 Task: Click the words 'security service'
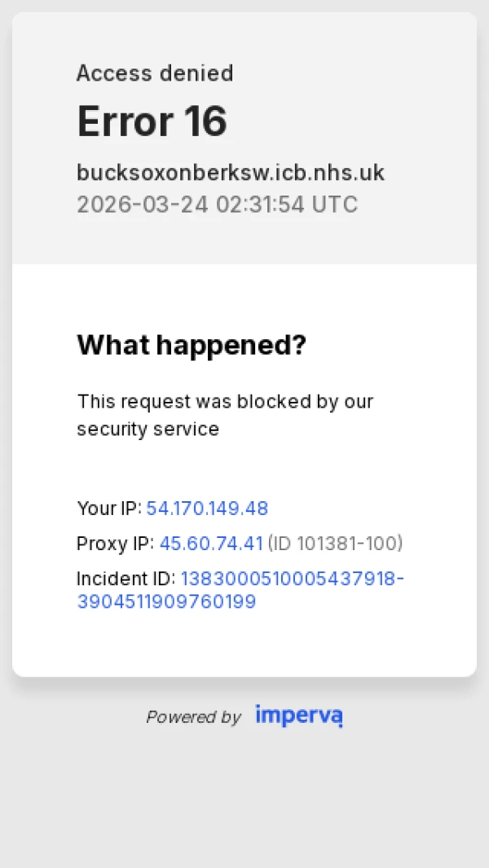click(148, 430)
